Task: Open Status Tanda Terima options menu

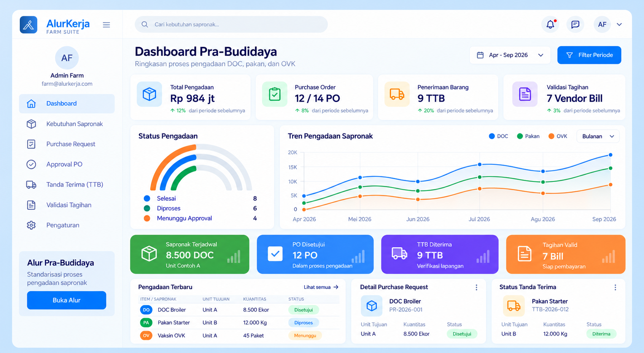Action: click(x=615, y=288)
